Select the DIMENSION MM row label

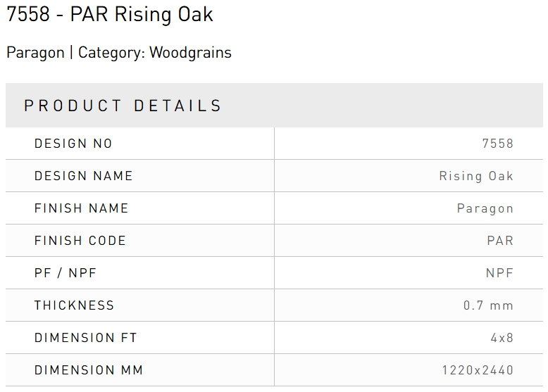pos(88,370)
